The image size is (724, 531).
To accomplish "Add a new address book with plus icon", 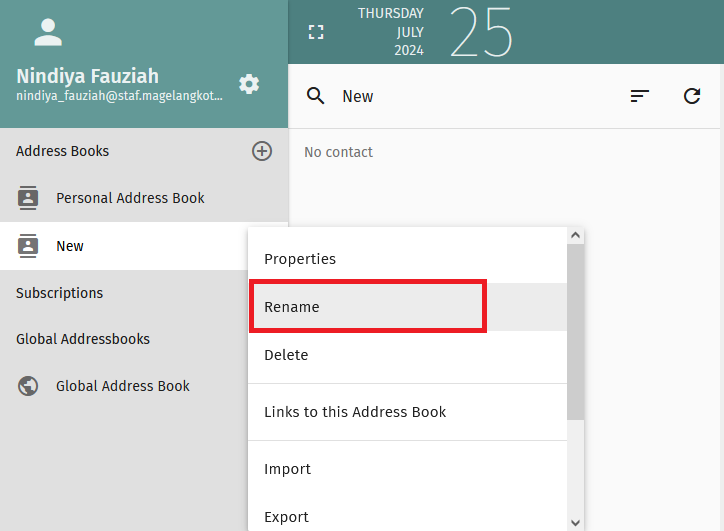I will click(x=262, y=151).
